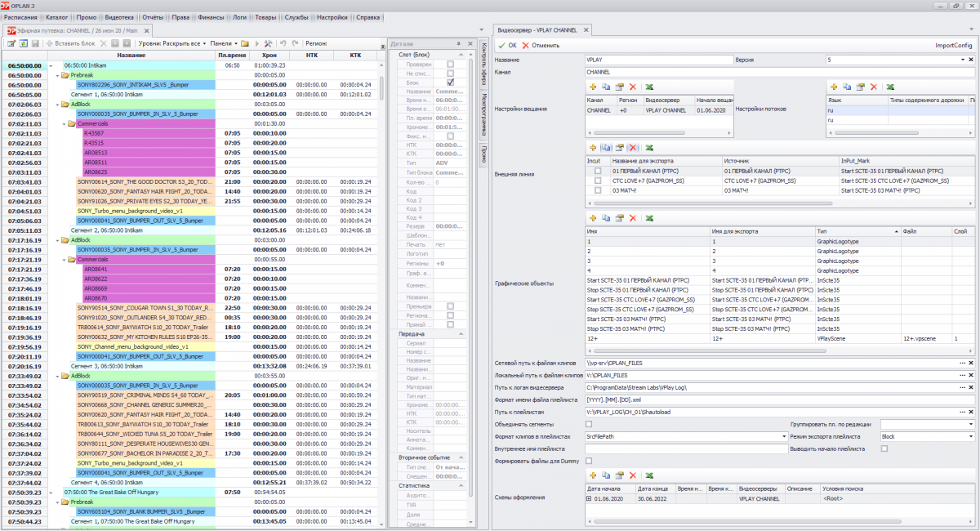Check Формировать файлы для Dummy
Screen dimensions: 980x531
pyautogui.click(x=590, y=461)
